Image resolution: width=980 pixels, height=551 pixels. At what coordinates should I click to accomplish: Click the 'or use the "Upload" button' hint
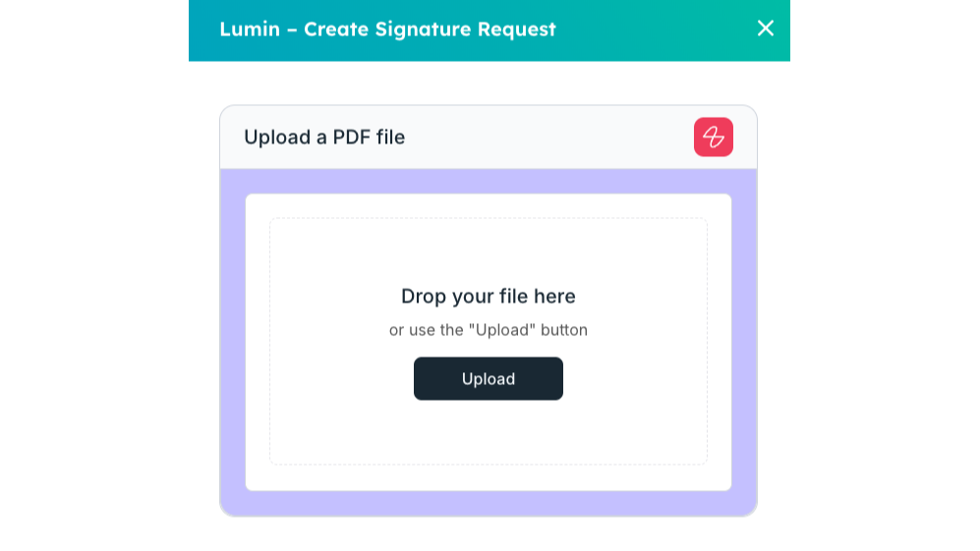(489, 330)
